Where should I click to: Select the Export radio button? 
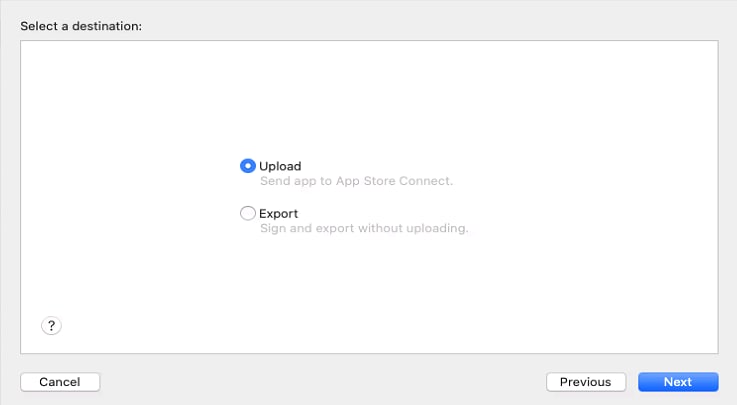248,213
